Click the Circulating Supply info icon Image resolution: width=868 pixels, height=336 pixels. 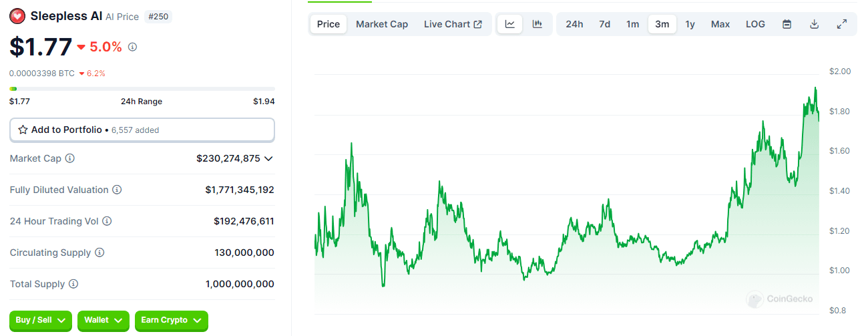tap(99, 253)
